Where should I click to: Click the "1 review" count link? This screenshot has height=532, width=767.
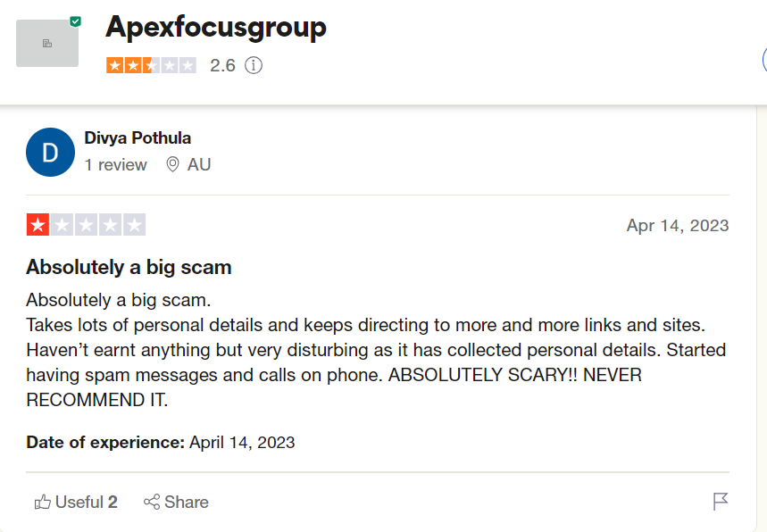tap(115, 164)
